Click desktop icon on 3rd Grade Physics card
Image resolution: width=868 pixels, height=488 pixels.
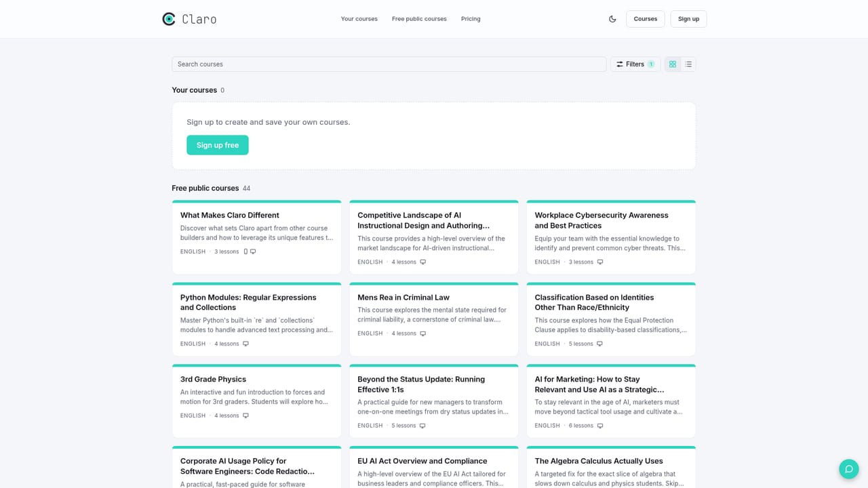(x=246, y=415)
